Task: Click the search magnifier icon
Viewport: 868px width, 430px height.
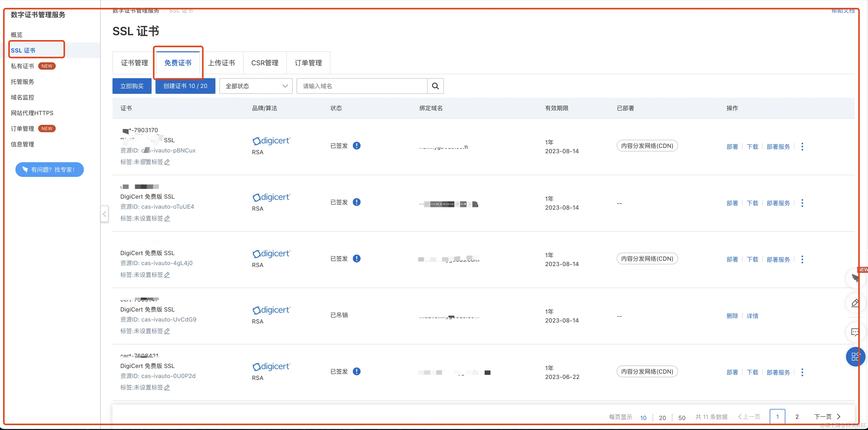Action: [435, 86]
